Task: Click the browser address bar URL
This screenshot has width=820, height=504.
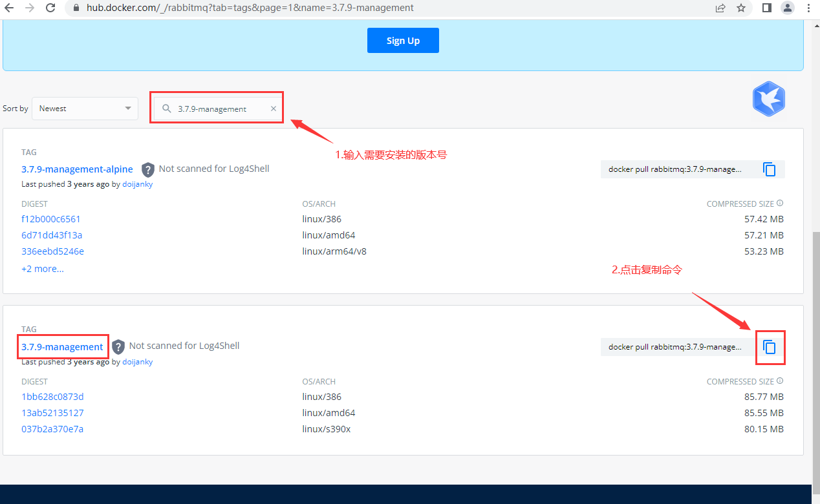Action: (x=250, y=8)
